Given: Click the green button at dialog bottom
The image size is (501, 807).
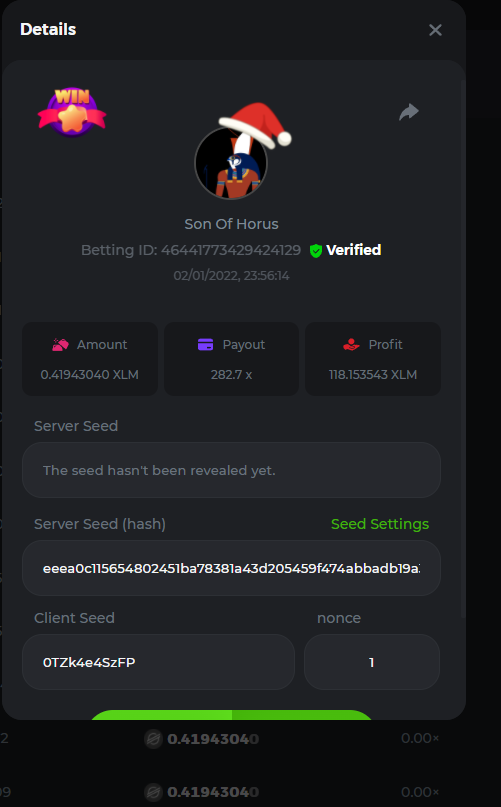Looking at the screenshot, I should 231,714.
